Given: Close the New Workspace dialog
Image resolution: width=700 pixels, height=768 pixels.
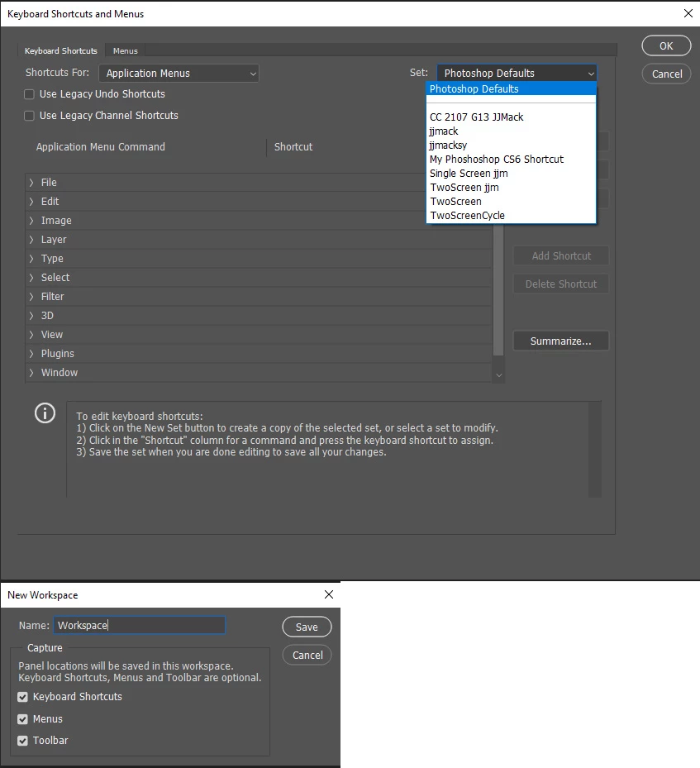Looking at the screenshot, I should click(x=329, y=594).
